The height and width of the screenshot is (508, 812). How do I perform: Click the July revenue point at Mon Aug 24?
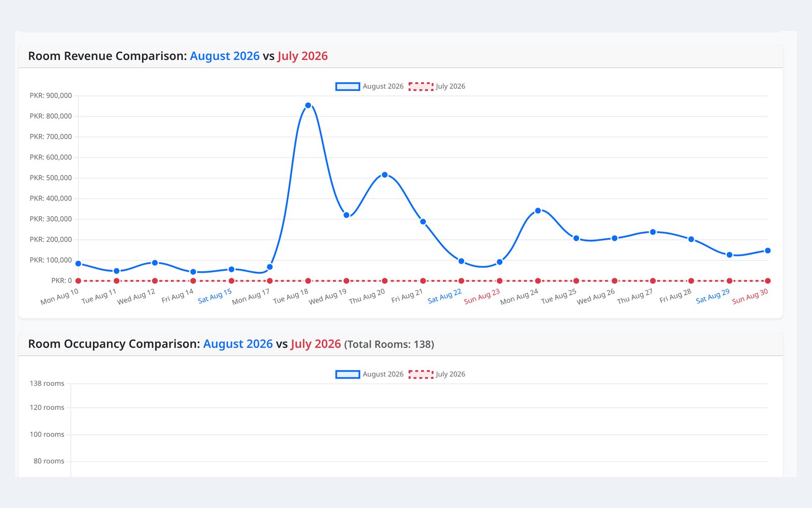[538, 281]
